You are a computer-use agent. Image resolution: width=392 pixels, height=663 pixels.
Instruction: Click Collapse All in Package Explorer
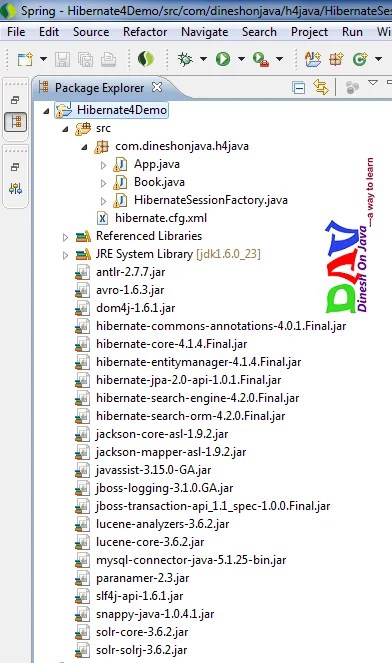coord(299,88)
